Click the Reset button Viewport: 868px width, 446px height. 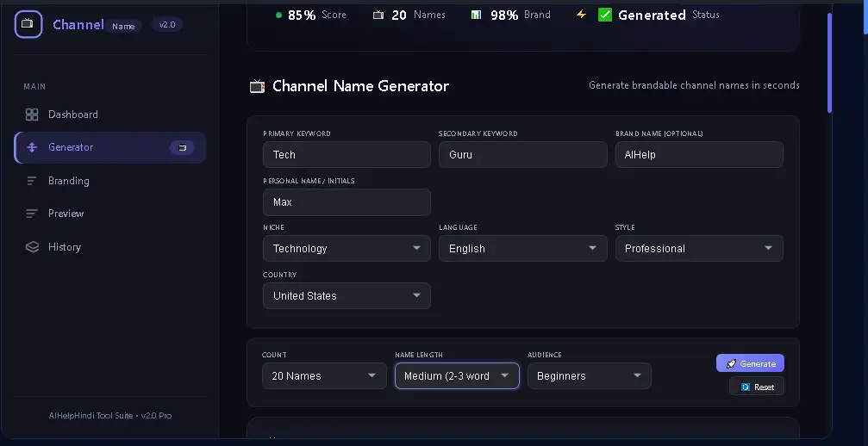(757, 387)
